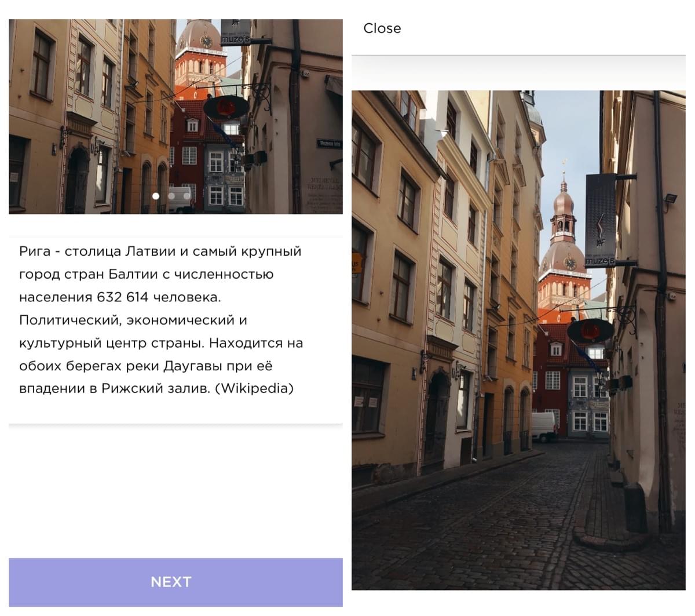Click the Riga description text card

coord(175,329)
